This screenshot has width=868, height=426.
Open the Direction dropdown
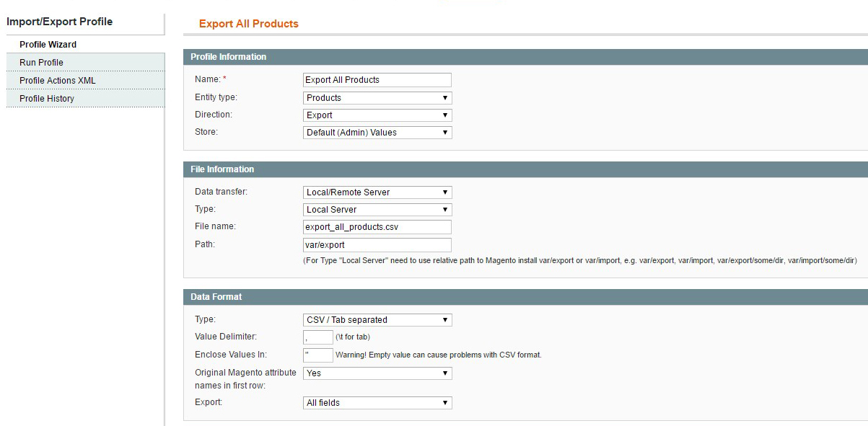pyautogui.click(x=377, y=115)
